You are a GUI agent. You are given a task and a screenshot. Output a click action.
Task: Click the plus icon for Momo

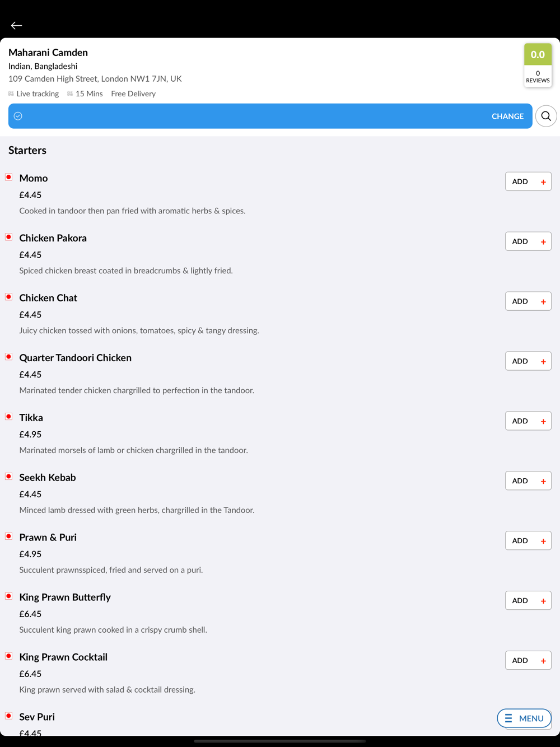(x=543, y=182)
